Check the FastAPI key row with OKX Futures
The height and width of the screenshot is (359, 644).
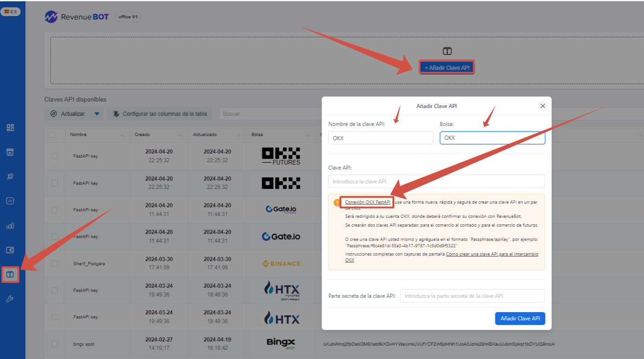[x=55, y=156]
